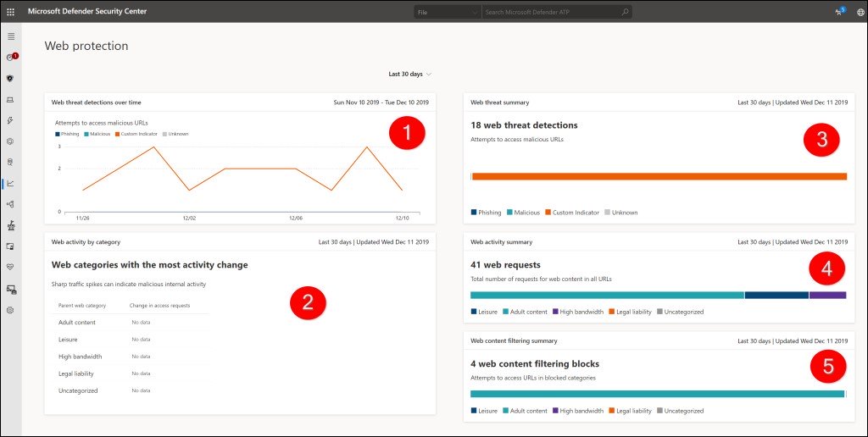This screenshot has height=437, width=868.
Task: Click the sidebar icon with red badge
Action: tap(11, 58)
